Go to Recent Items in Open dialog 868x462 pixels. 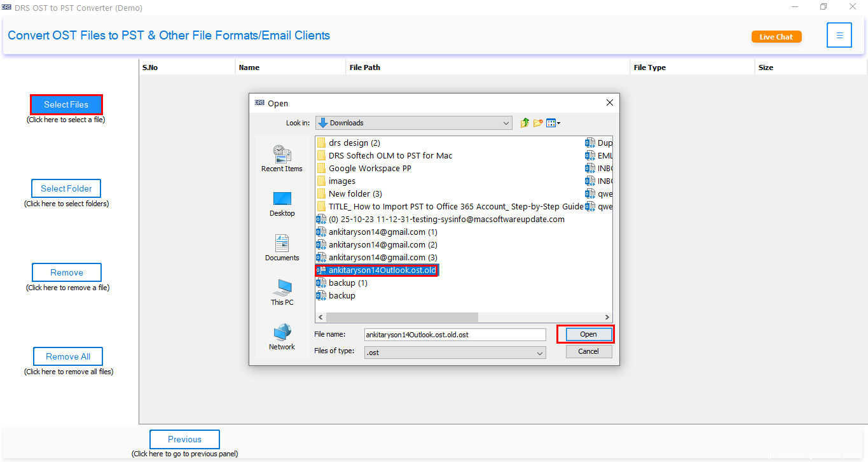click(282, 158)
